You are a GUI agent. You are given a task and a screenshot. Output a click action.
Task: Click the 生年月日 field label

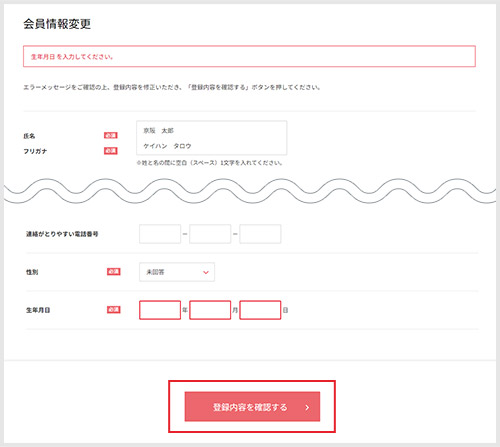[38, 310]
